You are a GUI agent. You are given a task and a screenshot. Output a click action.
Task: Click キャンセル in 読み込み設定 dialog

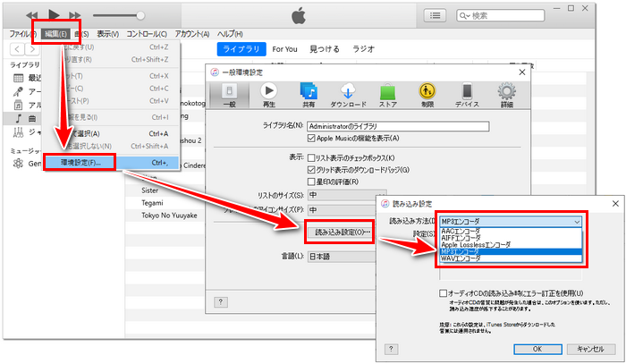[590, 349]
